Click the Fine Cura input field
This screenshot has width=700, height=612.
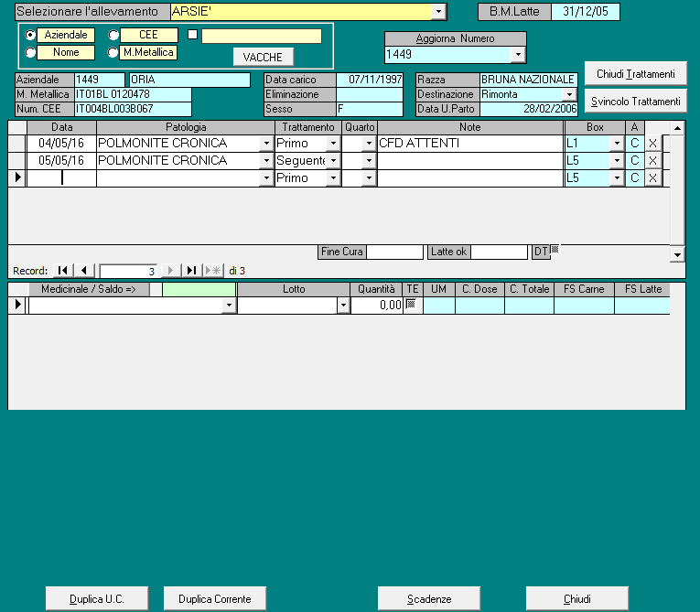pyautogui.click(x=394, y=252)
